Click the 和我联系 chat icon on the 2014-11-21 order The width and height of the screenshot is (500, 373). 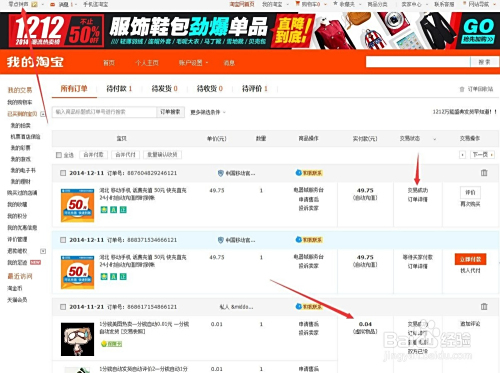[x=309, y=306]
